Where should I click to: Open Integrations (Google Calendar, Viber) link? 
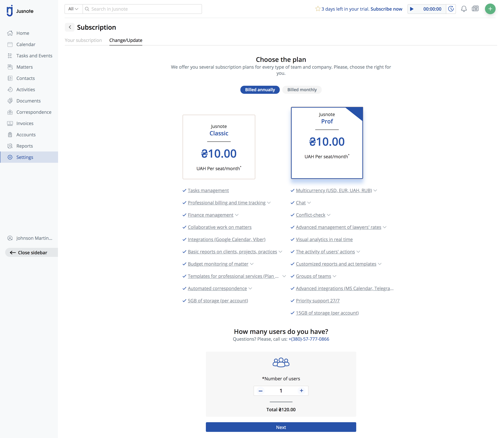pyautogui.click(x=227, y=239)
